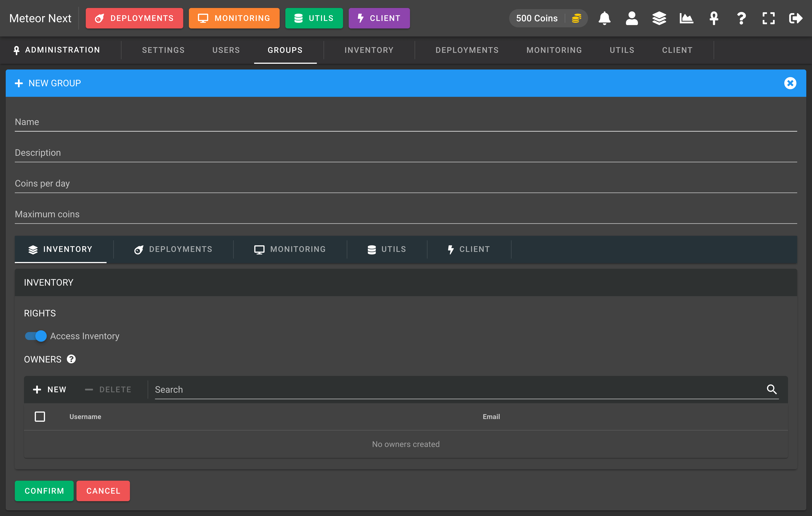Open the red DEPLOYMENTS header button
Viewport: 812px width, 516px height.
tap(134, 18)
